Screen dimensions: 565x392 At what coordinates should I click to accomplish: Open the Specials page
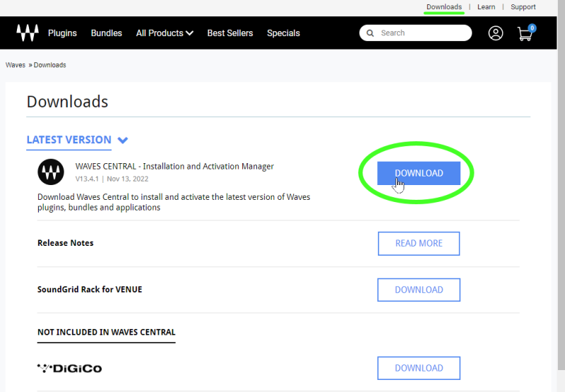[x=283, y=33]
